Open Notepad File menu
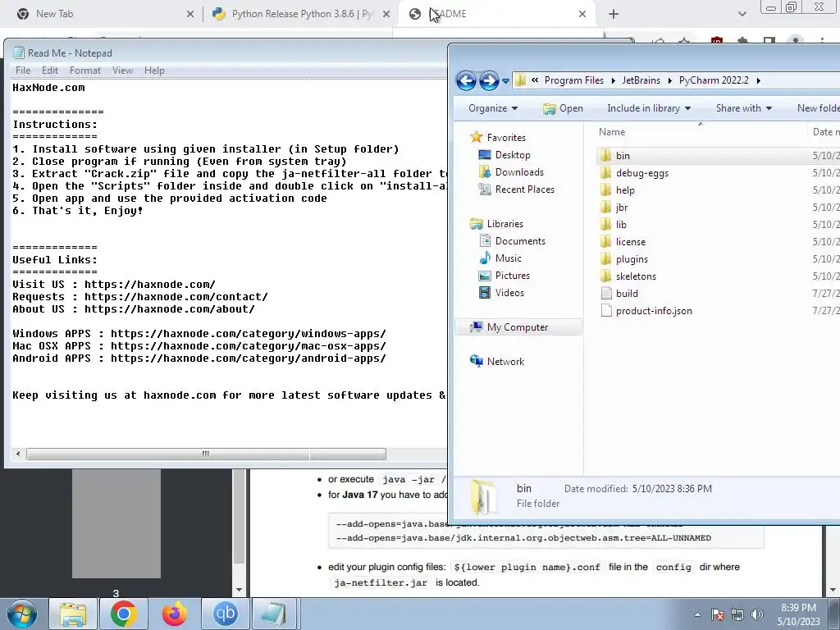Image resolution: width=840 pixels, height=630 pixels. [x=23, y=71]
